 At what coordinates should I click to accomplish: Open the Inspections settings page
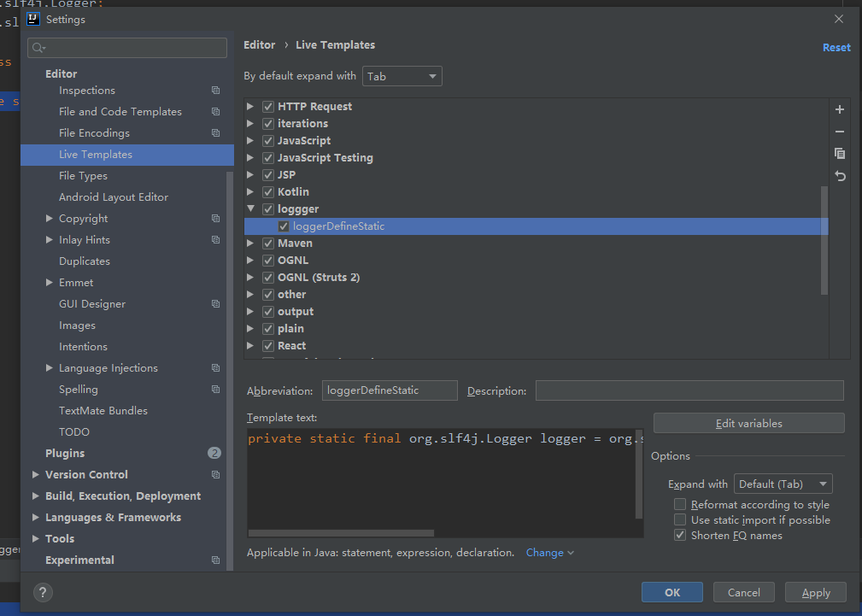(x=87, y=91)
